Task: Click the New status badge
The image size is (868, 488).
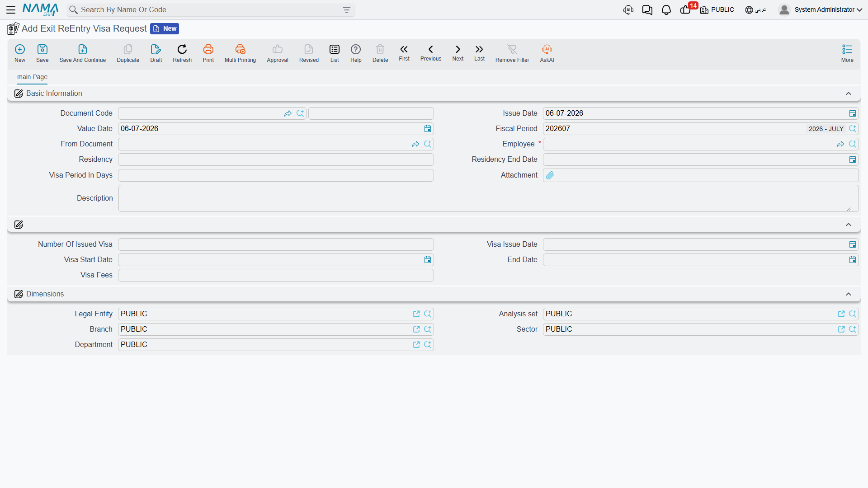Action: click(x=165, y=28)
